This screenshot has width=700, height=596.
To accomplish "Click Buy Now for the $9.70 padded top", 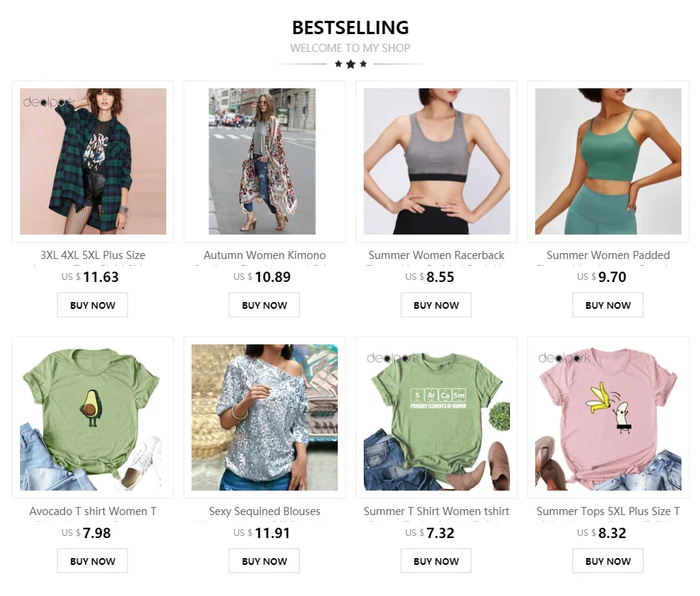I will (608, 305).
